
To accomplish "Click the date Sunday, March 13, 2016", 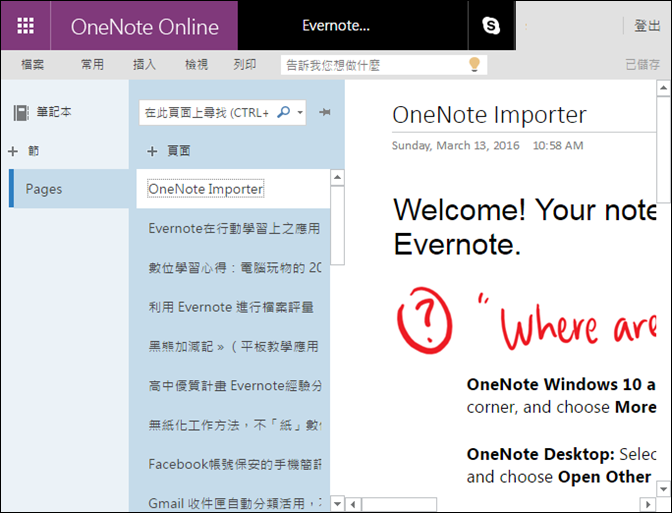I will tap(456, 146).
